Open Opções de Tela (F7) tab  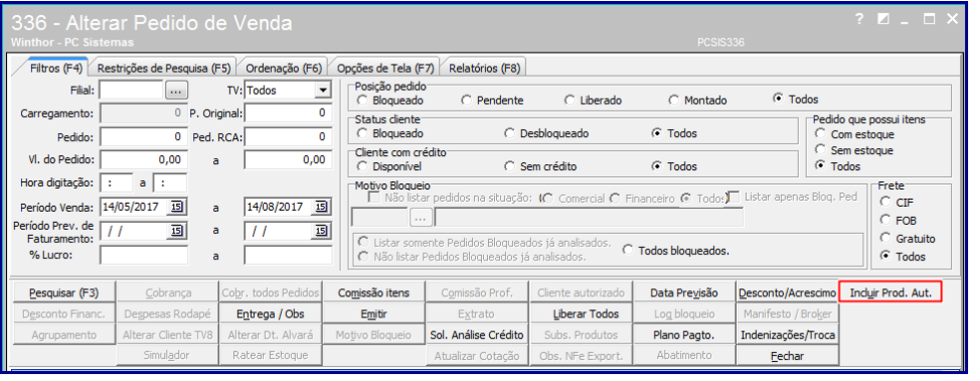tap(385, 68)
